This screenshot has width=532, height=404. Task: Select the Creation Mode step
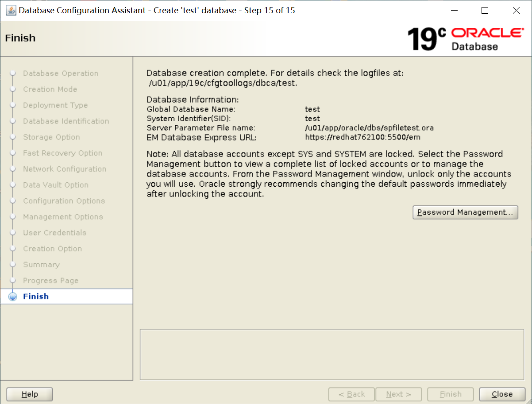click(50, 89)
